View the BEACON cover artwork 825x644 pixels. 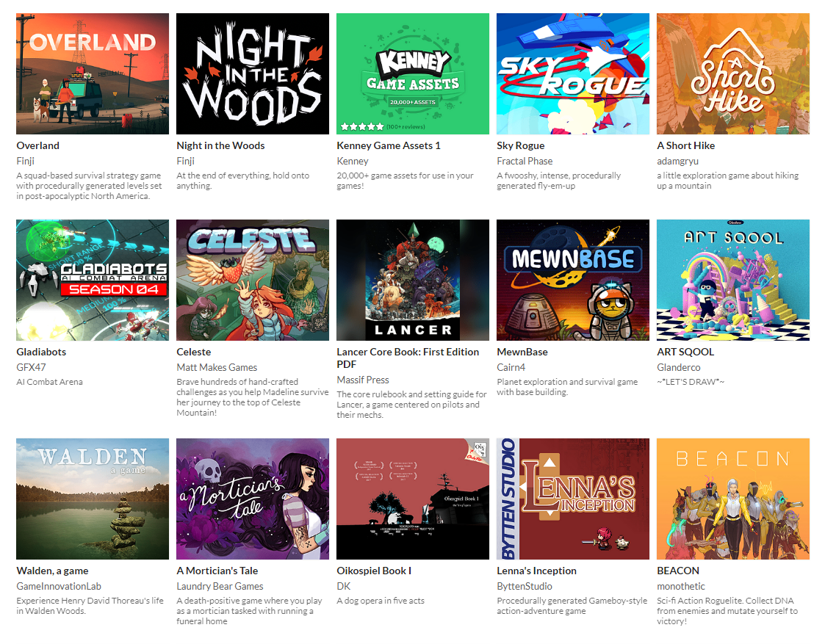coord(733,499)
